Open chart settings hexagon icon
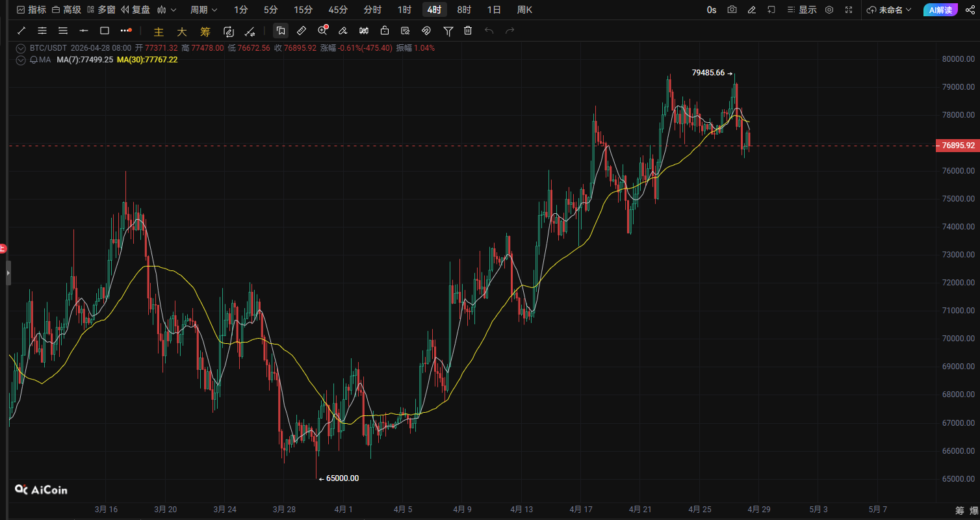The image size is (980, 520). coord(829,10)
